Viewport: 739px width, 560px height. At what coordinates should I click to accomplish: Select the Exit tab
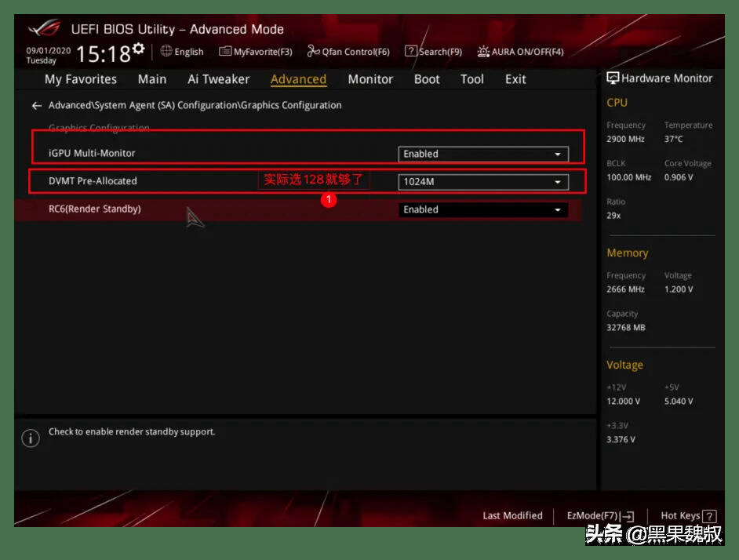[515, 79]
